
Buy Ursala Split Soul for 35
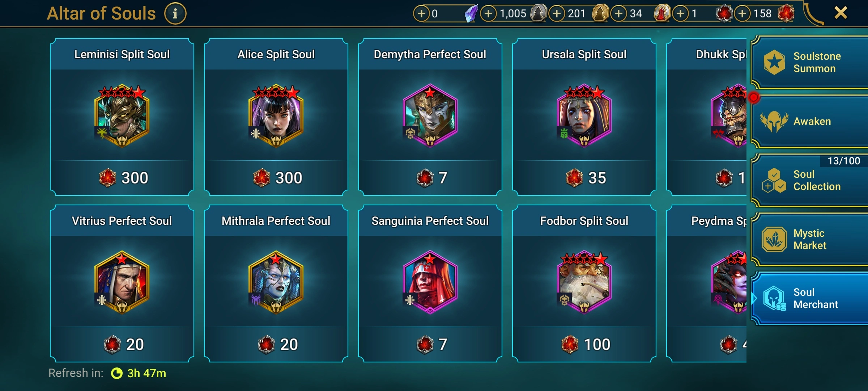584,178
